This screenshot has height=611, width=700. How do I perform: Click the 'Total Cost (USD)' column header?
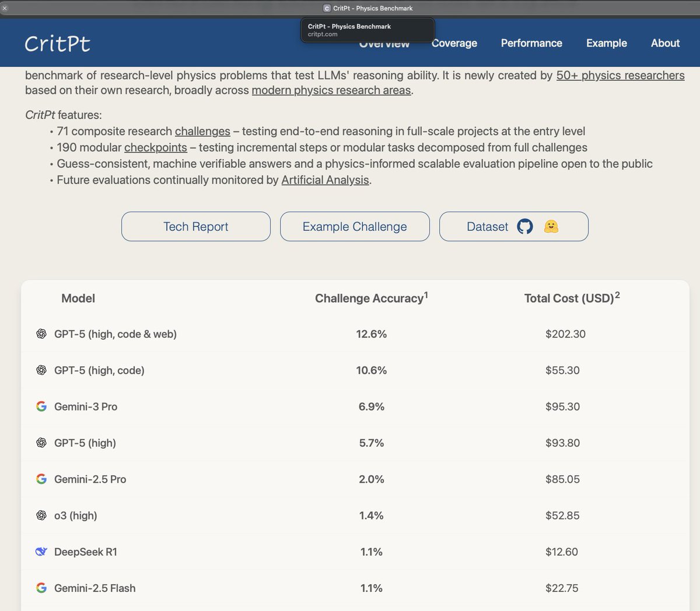572,297
